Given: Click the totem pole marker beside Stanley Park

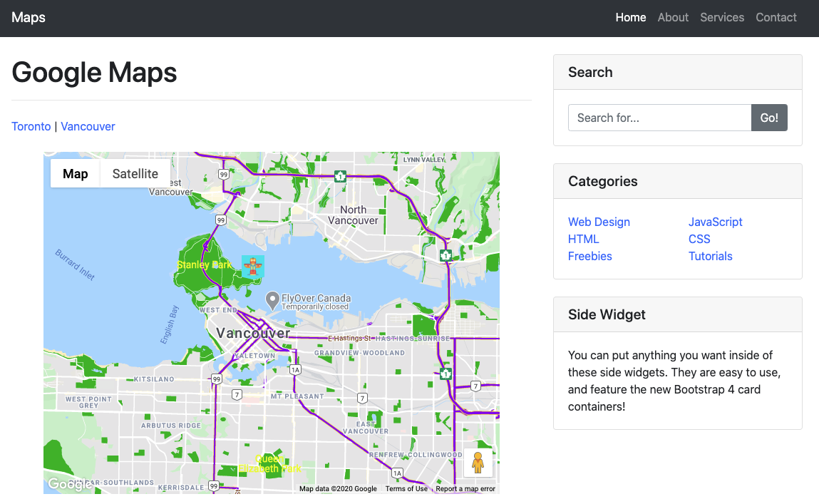Looking at the screenshot, I should [252, 267].
